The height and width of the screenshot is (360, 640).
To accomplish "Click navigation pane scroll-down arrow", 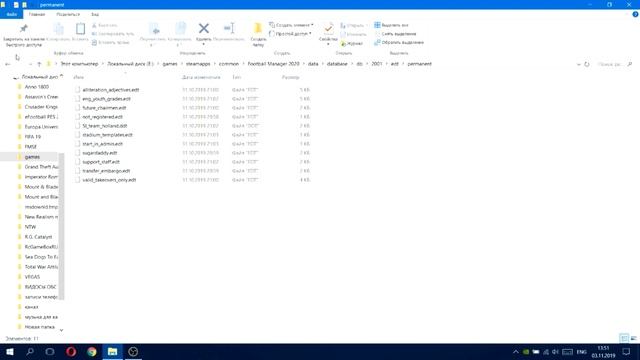I will point(62,330).
